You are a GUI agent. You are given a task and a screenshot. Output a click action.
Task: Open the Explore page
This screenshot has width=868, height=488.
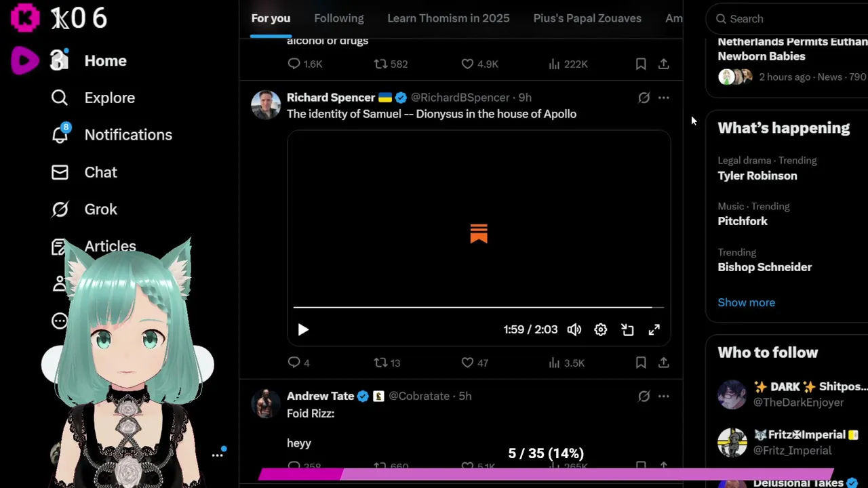[93, 98]
